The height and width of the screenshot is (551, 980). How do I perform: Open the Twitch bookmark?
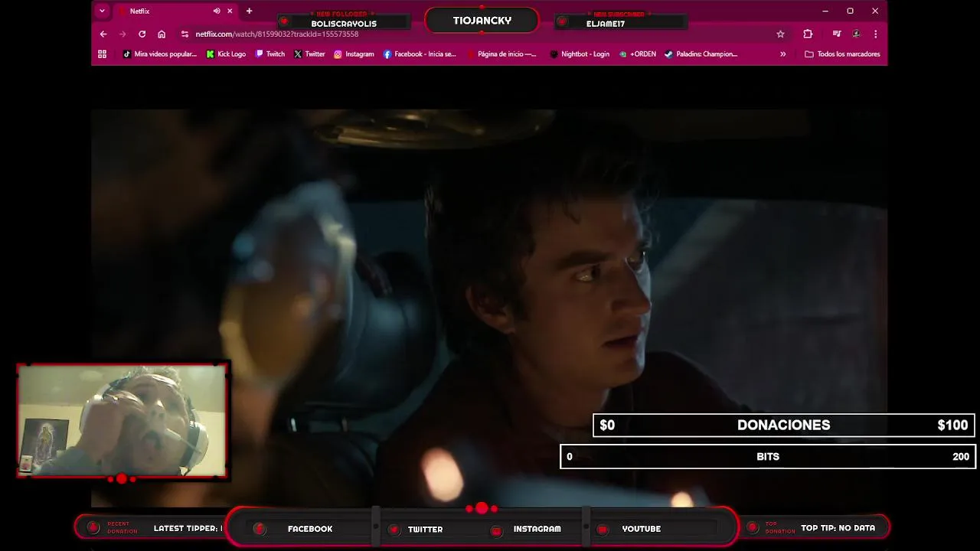(x=270, y=54)
